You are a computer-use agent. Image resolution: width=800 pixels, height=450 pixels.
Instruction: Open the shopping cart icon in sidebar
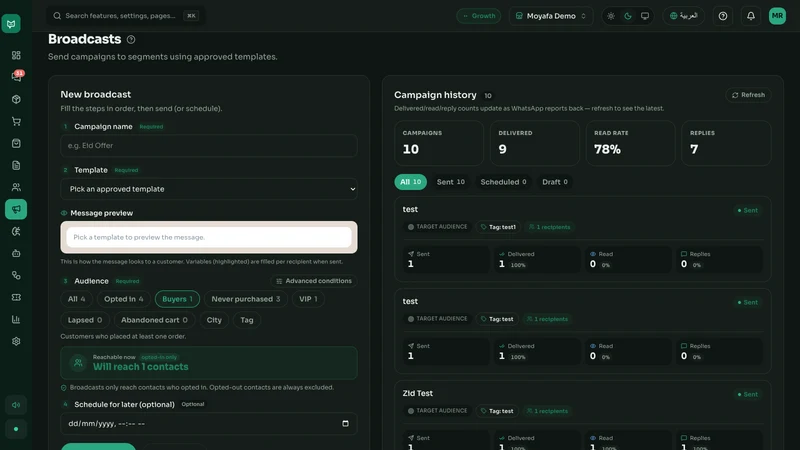[x=16, y=121]
